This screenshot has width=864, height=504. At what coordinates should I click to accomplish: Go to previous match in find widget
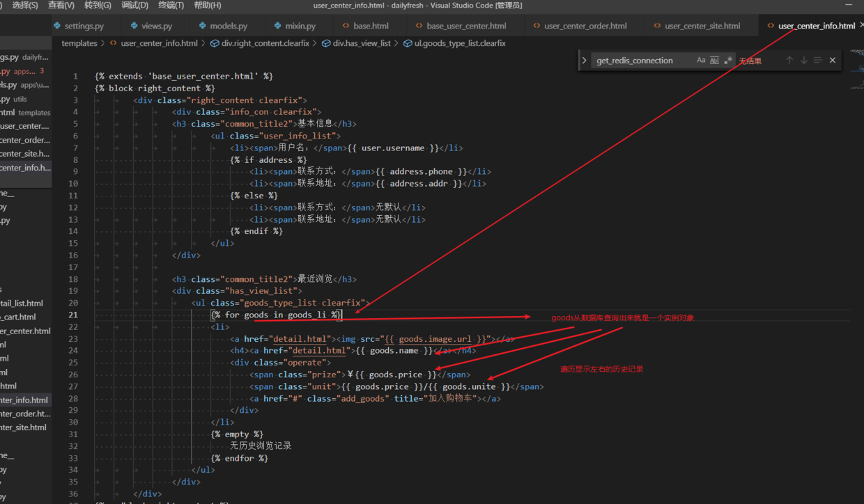(789, 61)
